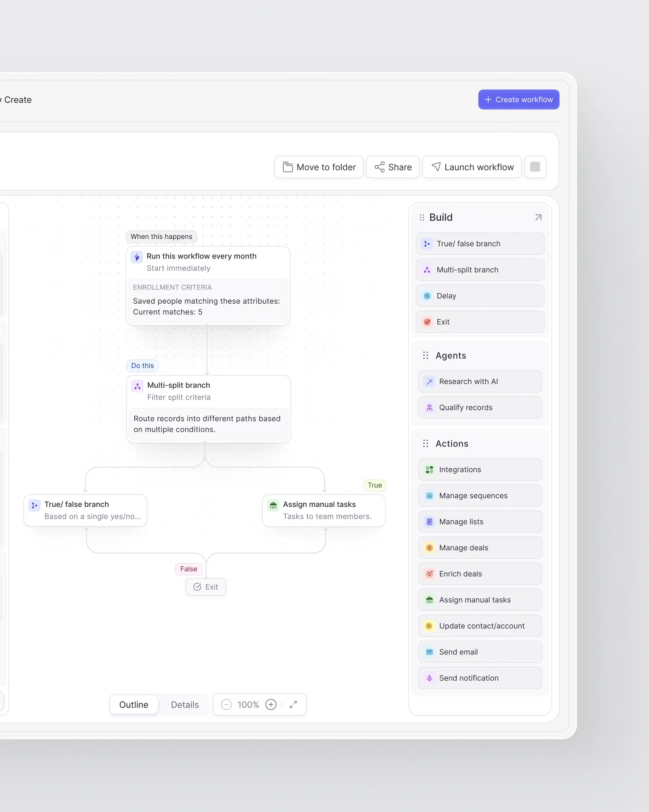649x812 pixels.
Task: Grab the Agents section drag handle
Action: click(426, 355)
